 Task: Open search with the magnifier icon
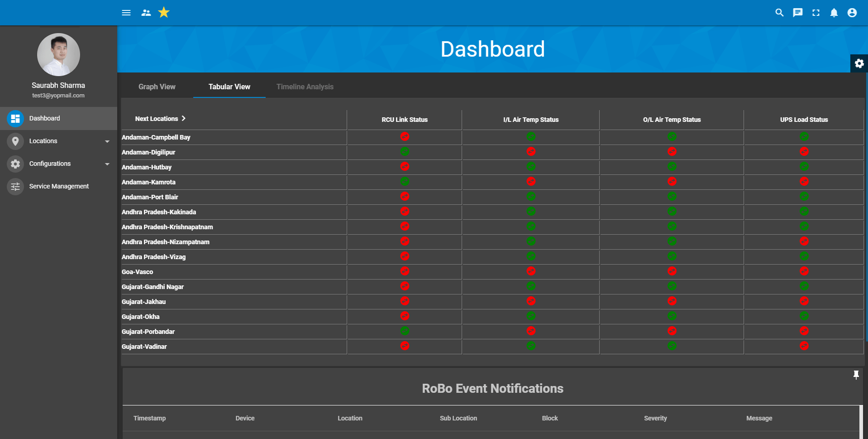(x=779, y=13)
